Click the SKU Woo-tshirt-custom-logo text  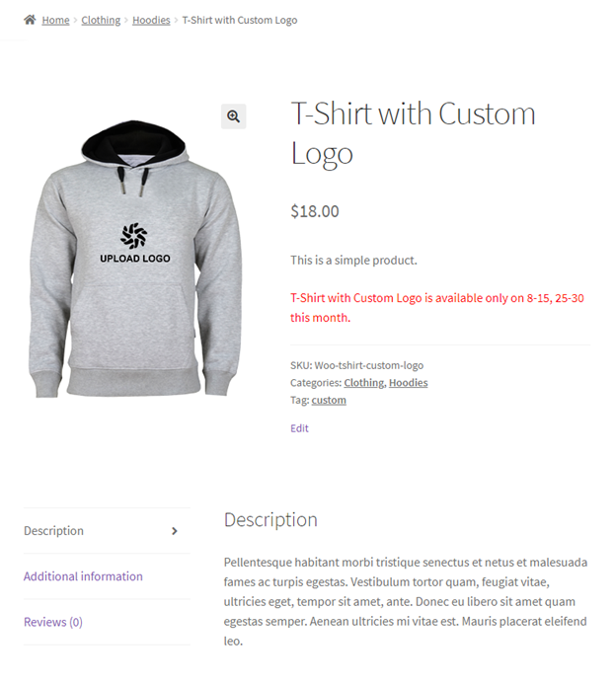(x=357, y=365)
